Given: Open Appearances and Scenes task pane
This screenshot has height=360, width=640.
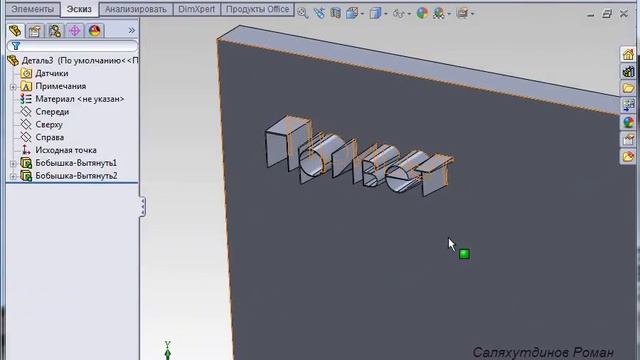Looking at the screenshot, I should point(628,122).
